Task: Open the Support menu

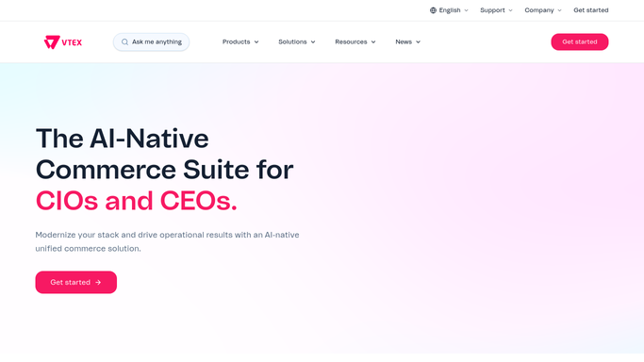Action: point(496,10)
